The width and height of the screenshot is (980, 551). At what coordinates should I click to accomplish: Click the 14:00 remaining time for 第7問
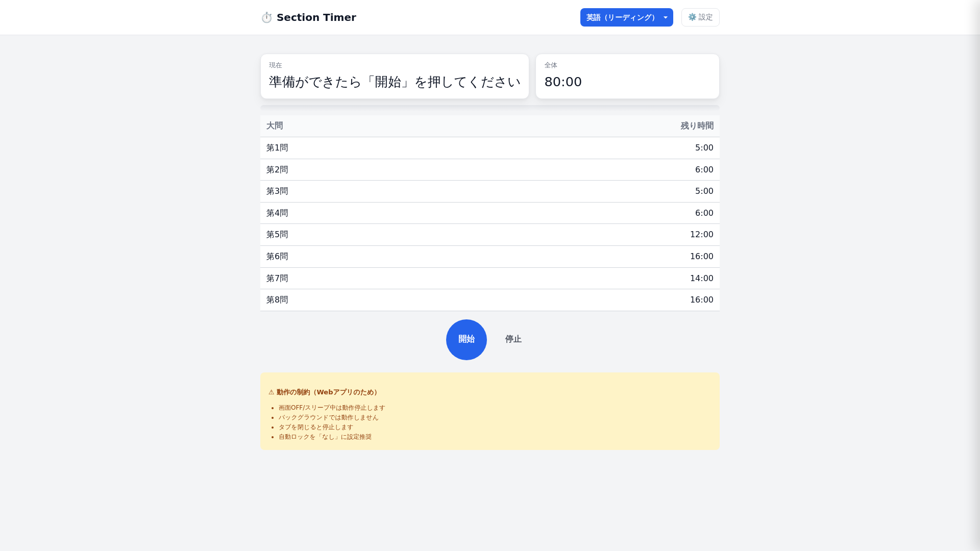tap(701, 278)
